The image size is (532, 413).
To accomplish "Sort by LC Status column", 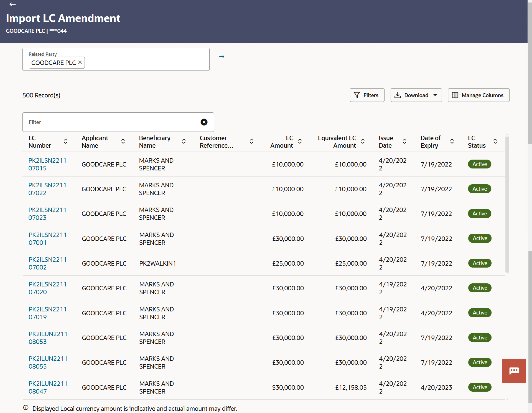I will tap(495, 141).
